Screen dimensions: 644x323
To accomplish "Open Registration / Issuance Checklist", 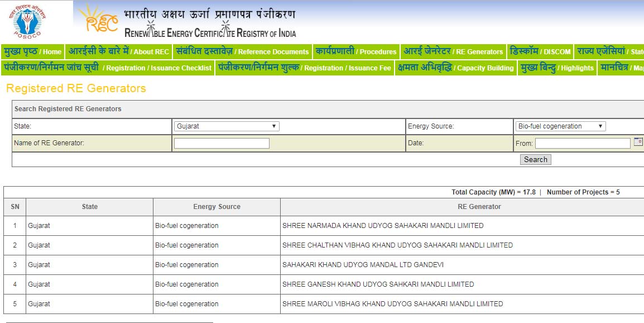I will point(108,68).
